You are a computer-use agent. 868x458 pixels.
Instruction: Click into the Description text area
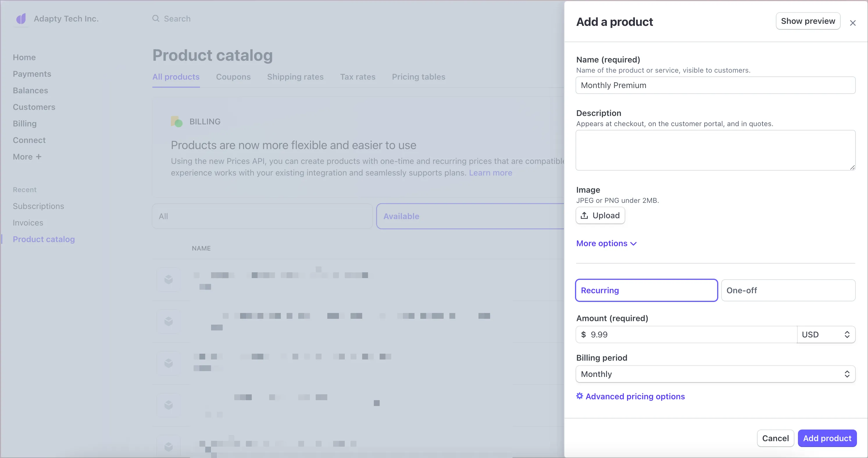715,150
